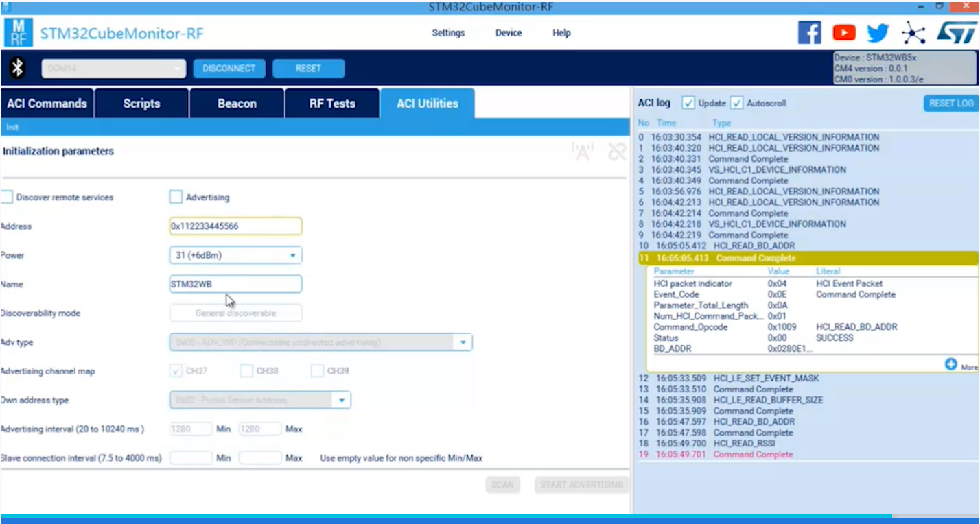The image size is (980, 524).
Task: Select the ACI Utilities tab
Action: click(427, 104)
